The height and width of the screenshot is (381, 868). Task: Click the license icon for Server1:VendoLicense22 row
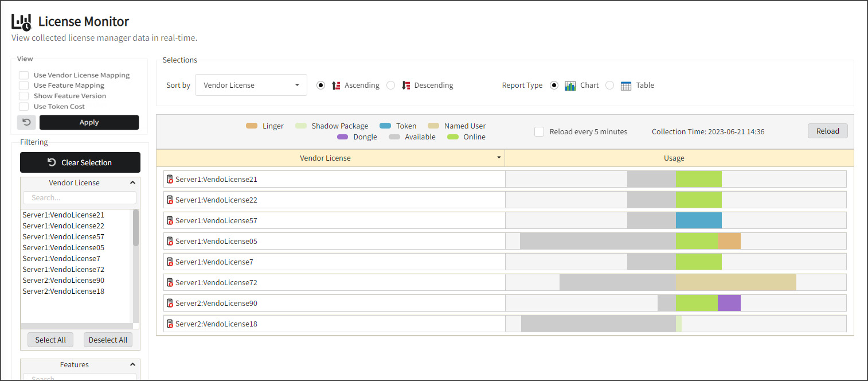170,200
